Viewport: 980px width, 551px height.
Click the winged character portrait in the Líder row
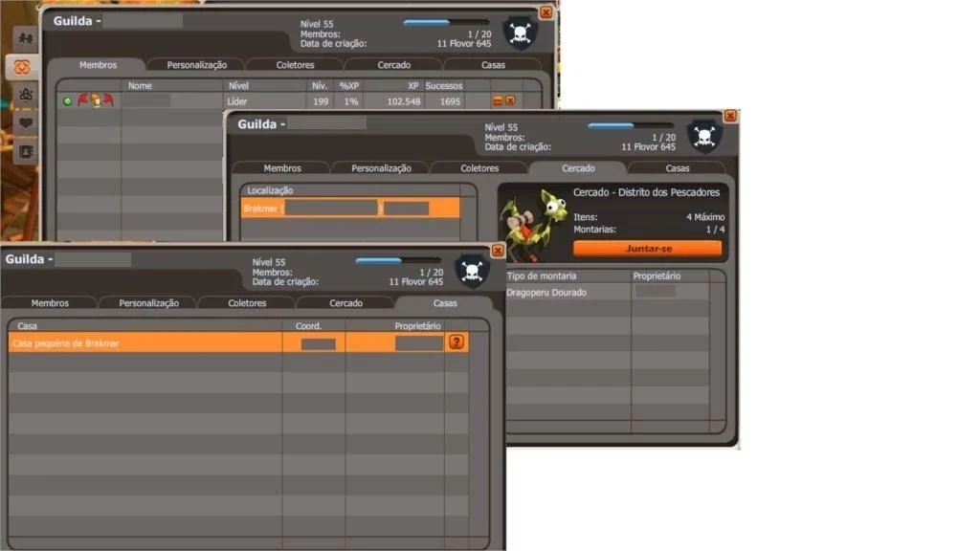(x=96, y=99)
